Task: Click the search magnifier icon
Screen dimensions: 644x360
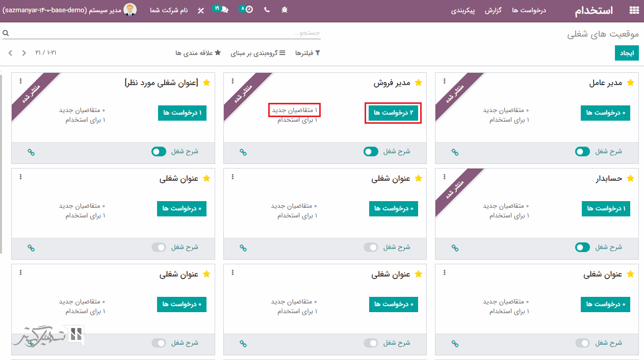Action: pos(6,33)
